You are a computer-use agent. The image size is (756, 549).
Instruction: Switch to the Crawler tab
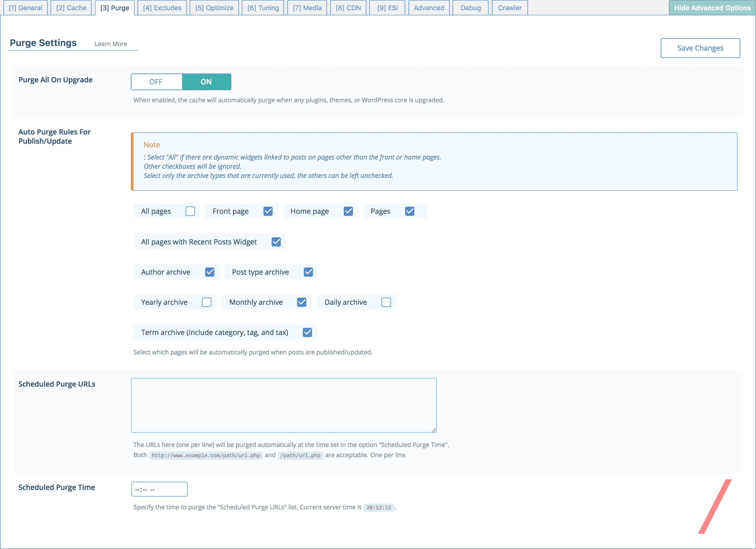coord(509,7)
